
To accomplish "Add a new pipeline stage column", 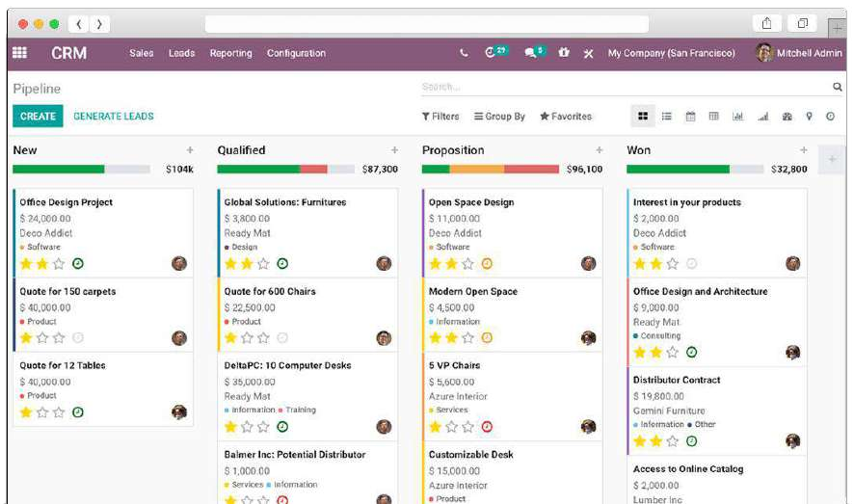I will (832, 159).
